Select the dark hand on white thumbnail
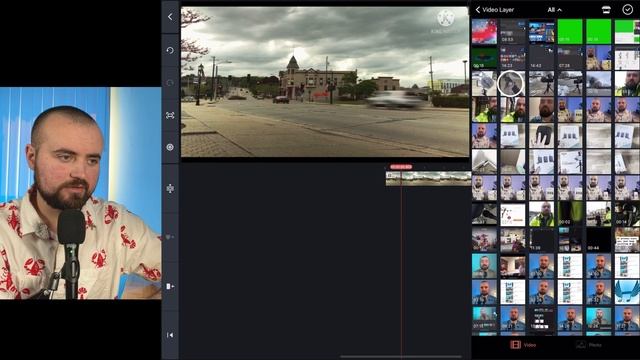The width and height of the screenshot is (640, 360). [542, 136]
